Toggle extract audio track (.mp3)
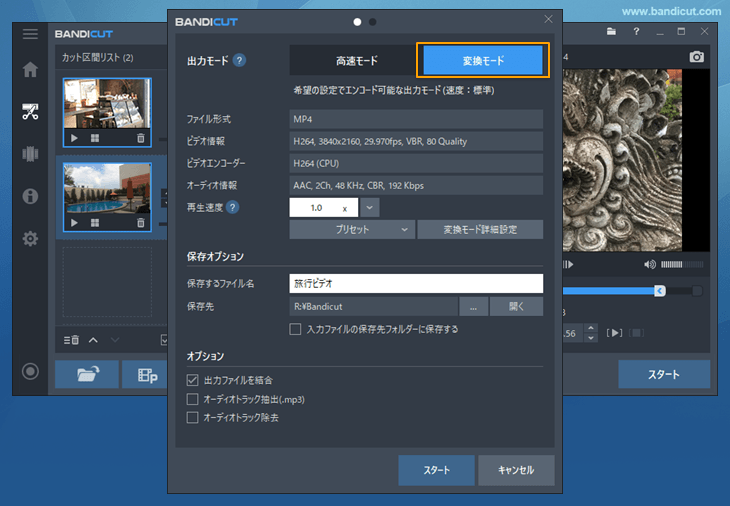The height and width of the screenshot is (506, 730). tap(192, 399)
